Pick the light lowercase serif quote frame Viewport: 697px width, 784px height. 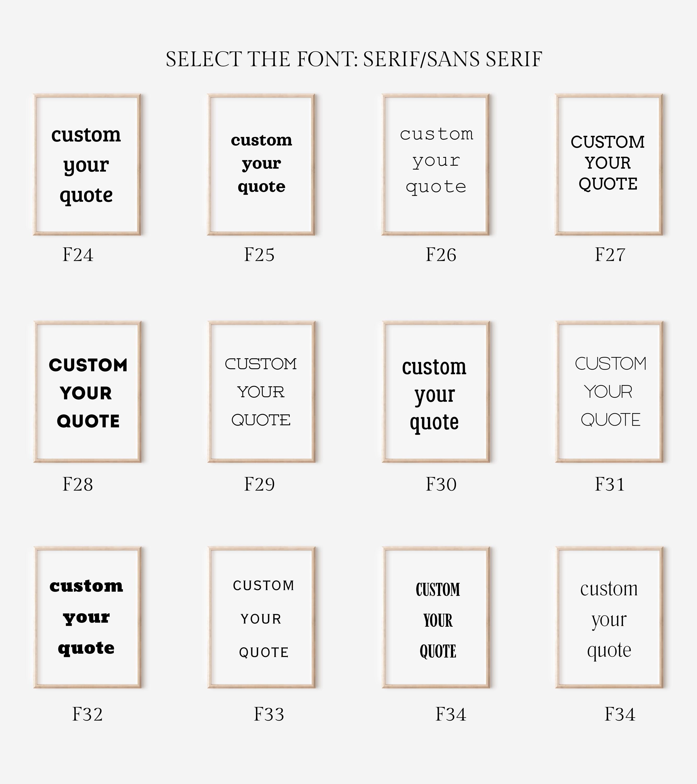(x=609, y=617)
